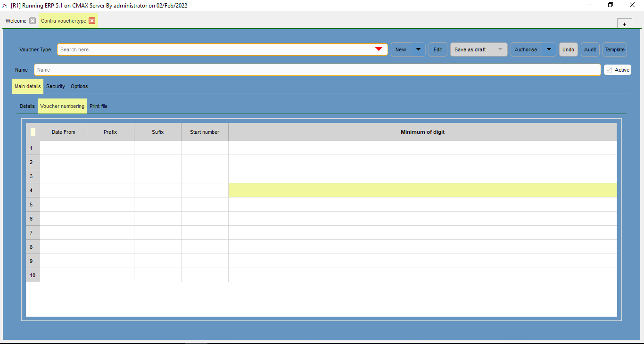Select row 8 header in grid
644x344 pixels.
click(33, 247)
